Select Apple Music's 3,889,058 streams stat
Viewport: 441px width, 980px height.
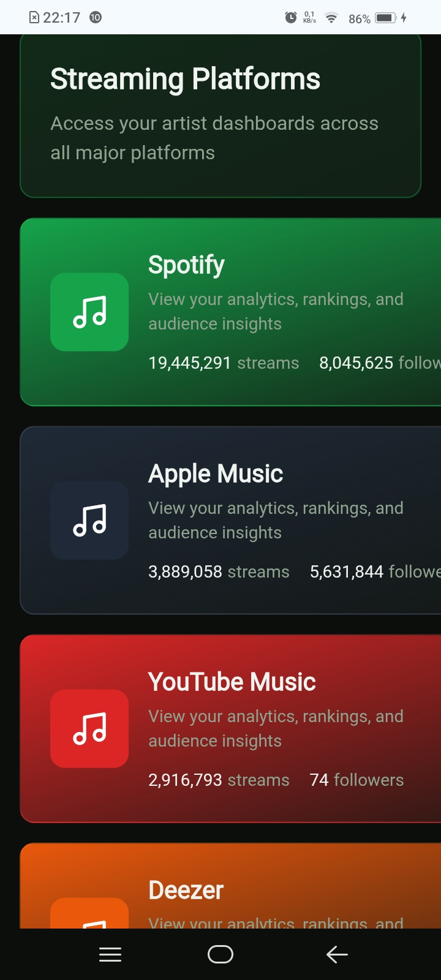pyautogui.click(x=219, y=571)
